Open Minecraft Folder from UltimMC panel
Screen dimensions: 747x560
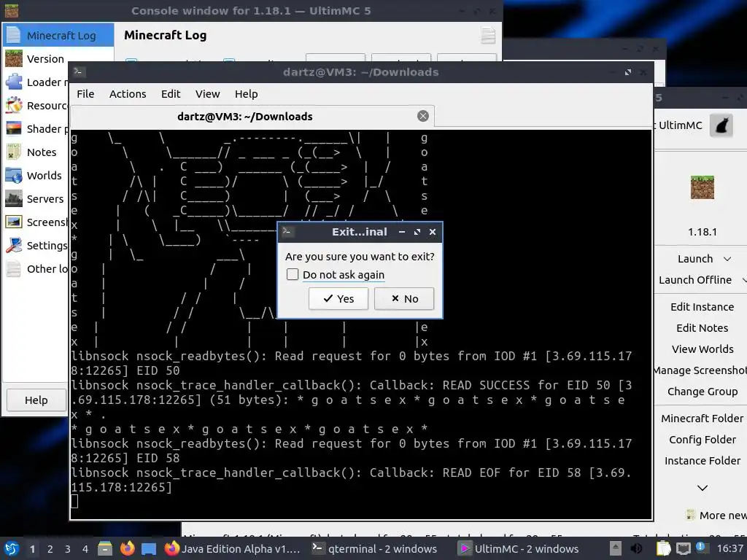[x=703, y=418]
